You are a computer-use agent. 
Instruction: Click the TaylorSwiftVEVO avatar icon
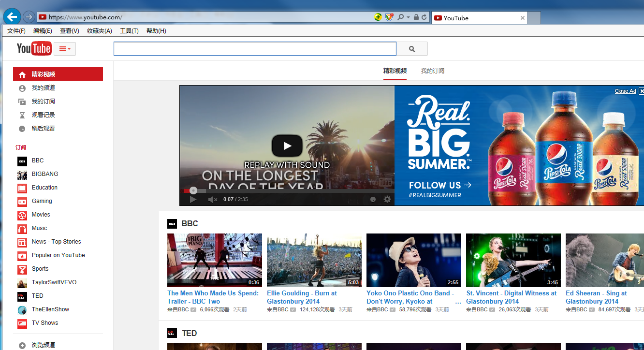coord(22,283)
